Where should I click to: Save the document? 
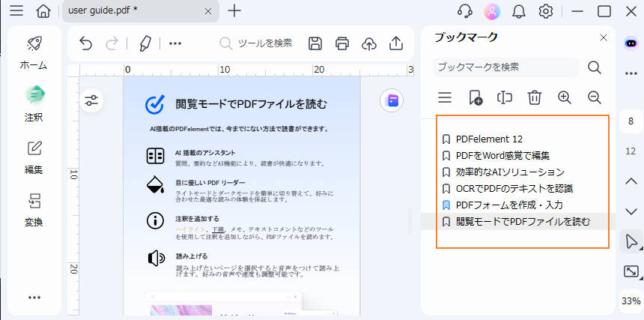315,43
